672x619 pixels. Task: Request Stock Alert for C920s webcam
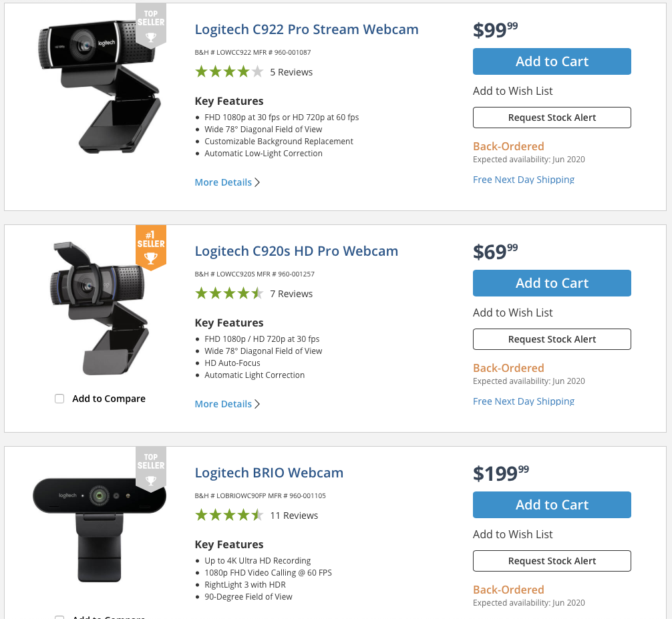(552, 339)
